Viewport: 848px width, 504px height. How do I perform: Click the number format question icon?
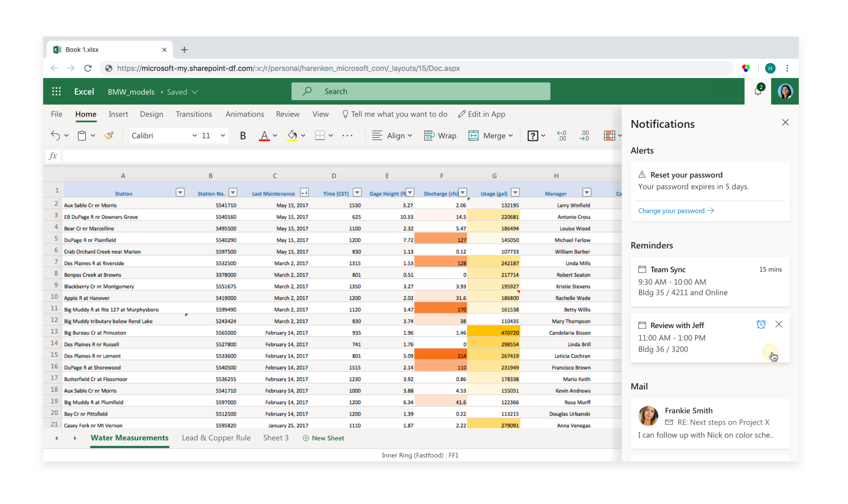533,136
